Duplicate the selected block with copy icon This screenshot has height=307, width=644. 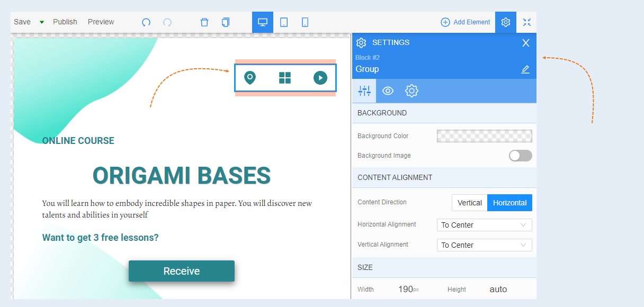226,22
